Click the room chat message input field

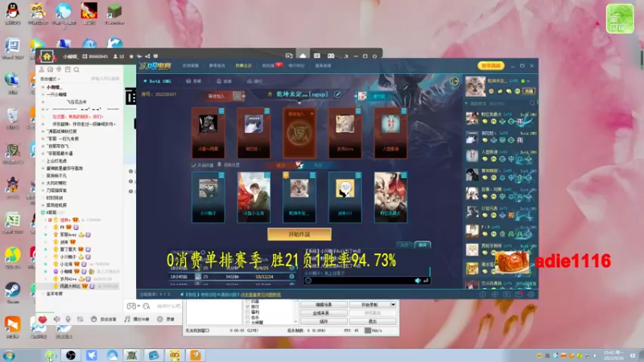(363, 281)
